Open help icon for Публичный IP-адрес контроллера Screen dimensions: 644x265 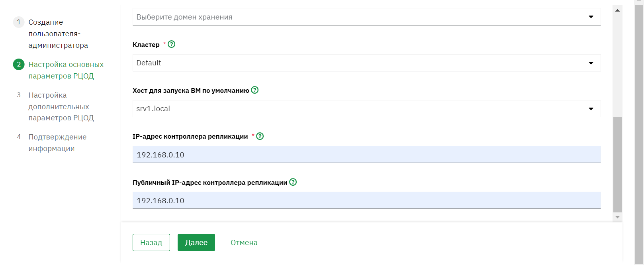click(x=293, y=182)
